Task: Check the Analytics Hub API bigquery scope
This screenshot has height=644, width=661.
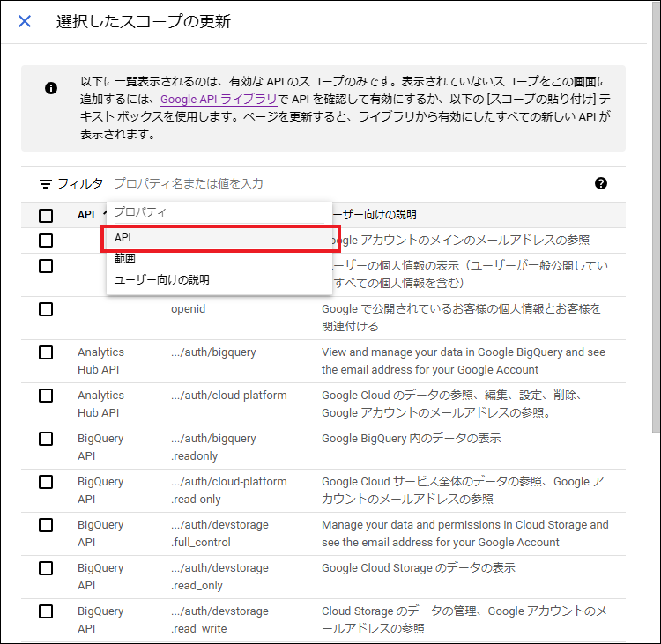Action: [x=46, y=352]
